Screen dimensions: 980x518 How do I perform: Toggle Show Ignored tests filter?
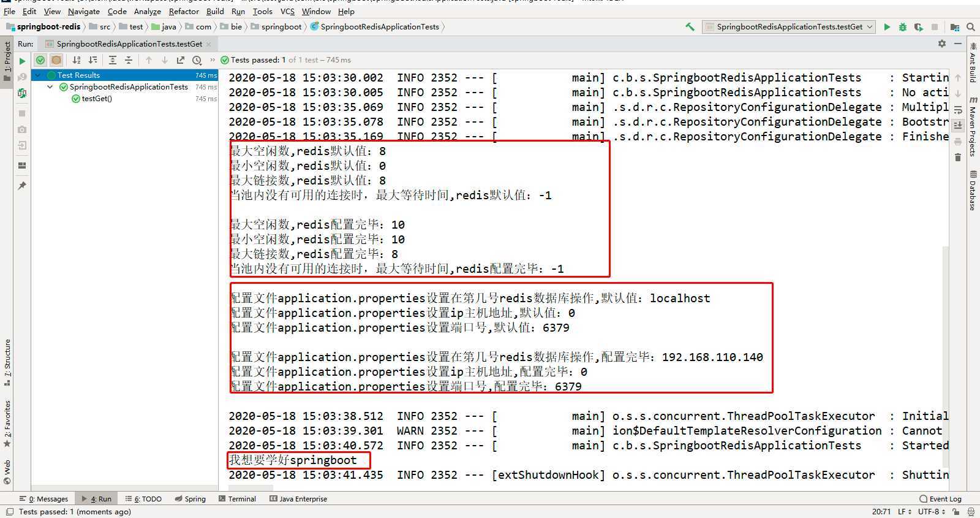pyautogui.click(x=56, y=60)
